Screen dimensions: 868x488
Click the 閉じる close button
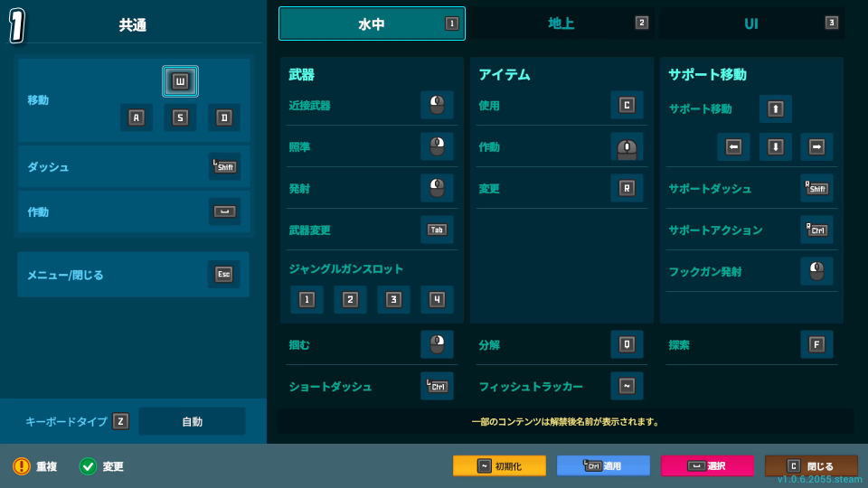pos(811,466)
